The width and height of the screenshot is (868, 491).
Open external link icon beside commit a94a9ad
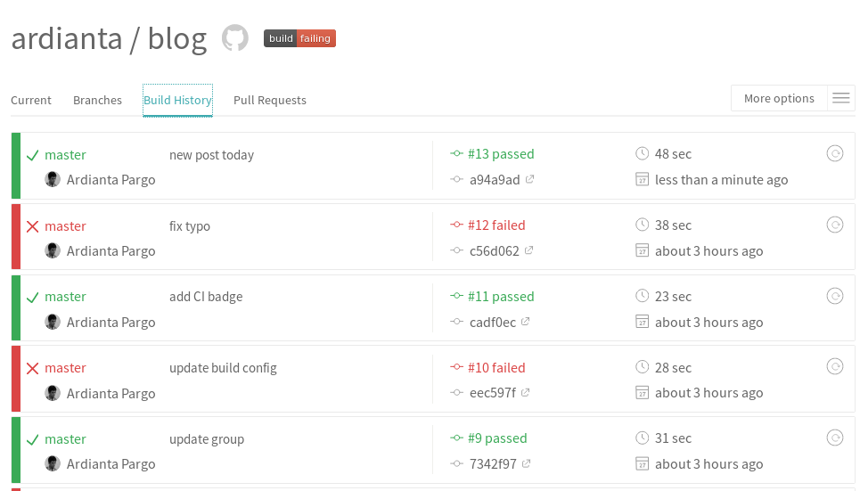(x=530, y=179)
